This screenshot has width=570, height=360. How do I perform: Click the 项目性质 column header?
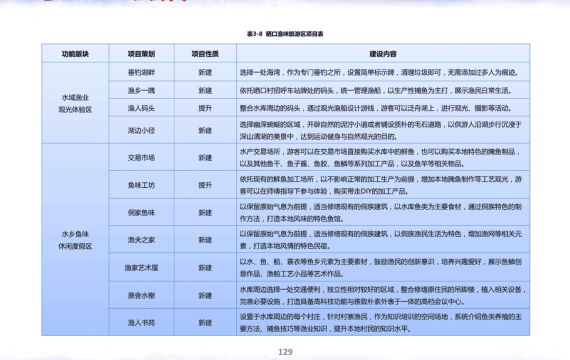coord(205,54)
